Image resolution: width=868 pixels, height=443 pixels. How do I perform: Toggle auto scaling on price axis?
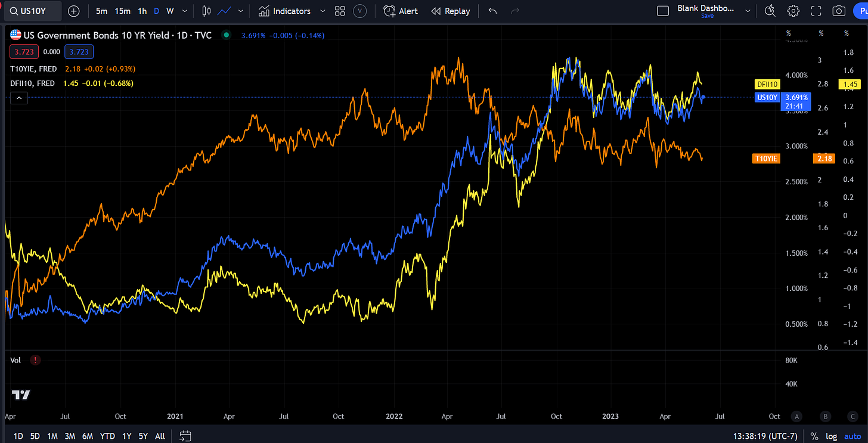[x=852, y=436]
